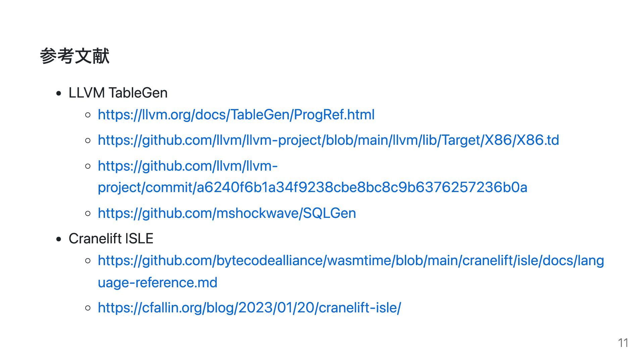Click the second line of the commit hash link

tap(313, 188)
